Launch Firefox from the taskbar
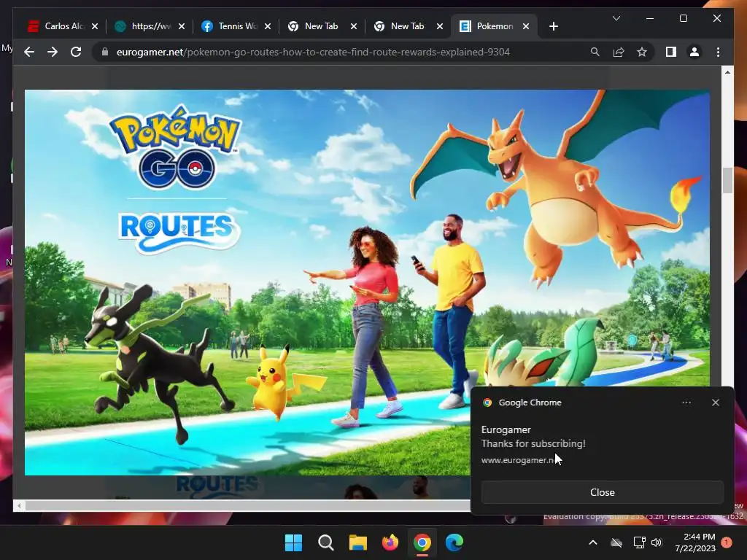The height and width of the screenshot is (560, 747). click(x=390, y=542)
